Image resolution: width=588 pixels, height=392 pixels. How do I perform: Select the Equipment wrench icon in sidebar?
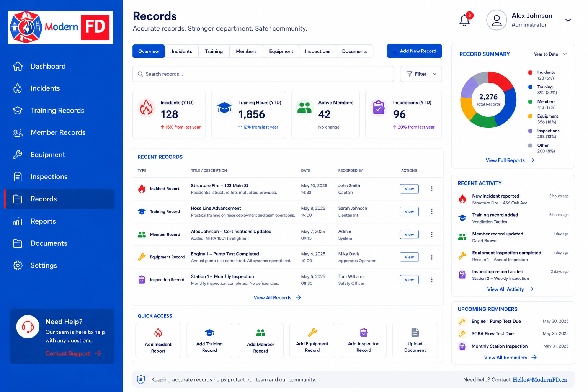[x=18, y=155]
